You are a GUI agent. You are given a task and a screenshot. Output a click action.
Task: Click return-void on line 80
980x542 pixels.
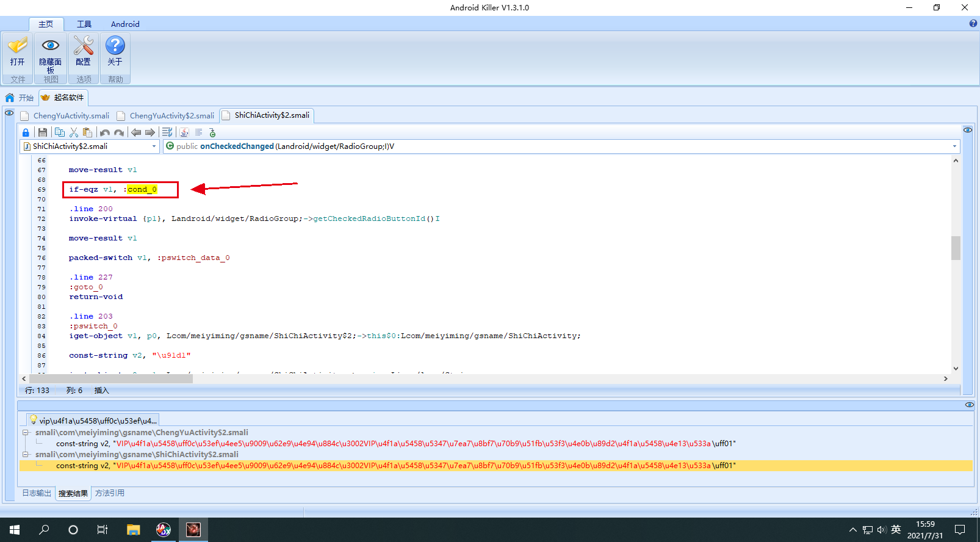(x=96, y=297)
